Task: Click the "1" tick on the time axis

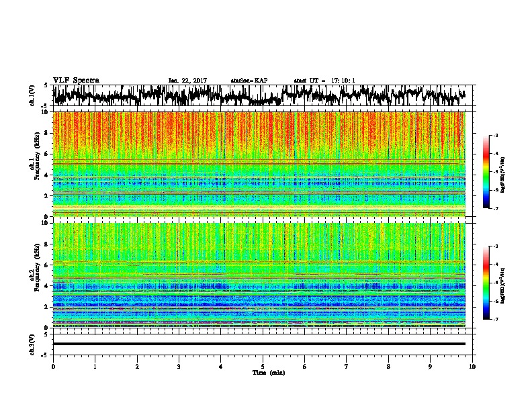Action: tap(95, 367)
